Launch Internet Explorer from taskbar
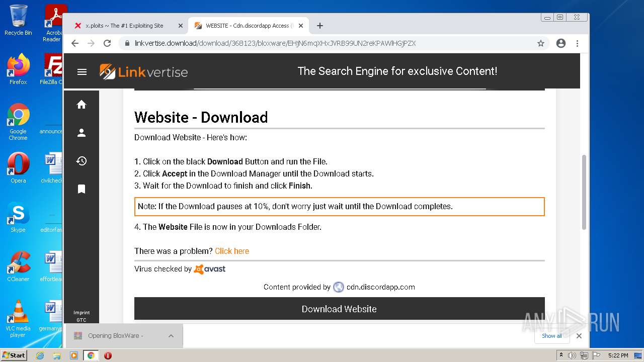The image size is (644, 362). tap(40, 355)
